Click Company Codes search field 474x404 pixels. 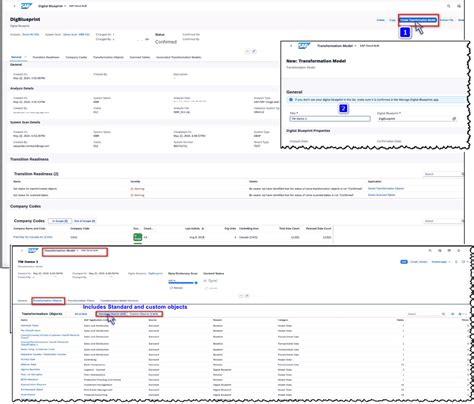pyautogui.click(x=443, y=221)
